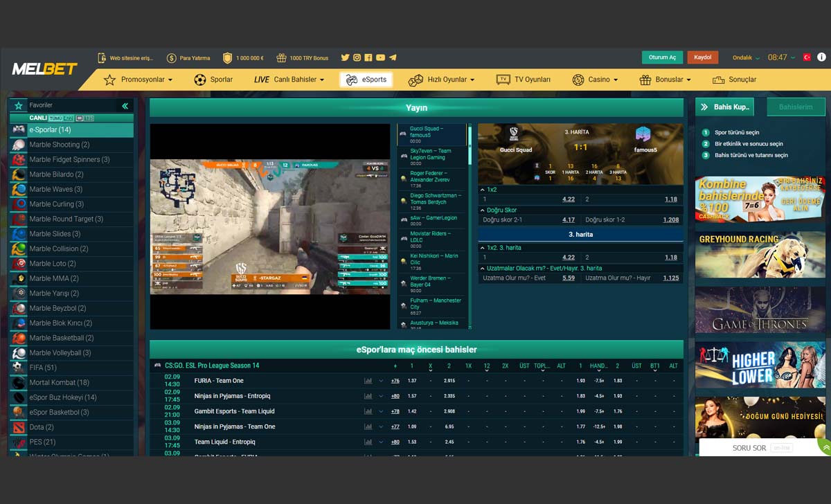831x504 pixels.
Task: Collapse the sidebar with the double-chevron icon
Action: pos(125,106)
